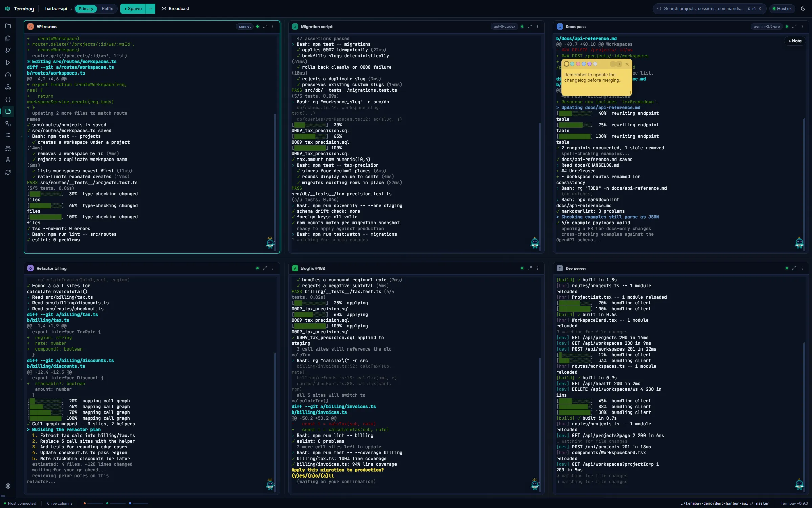Click the robot mascot in API routes panel
The height and width of the screenshot is (508, 812).
point(270,242)
